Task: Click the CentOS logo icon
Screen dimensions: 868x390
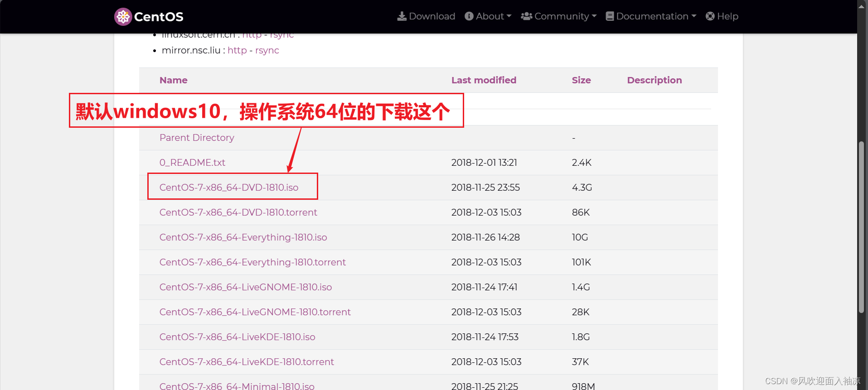Action: tap(123, 17)
